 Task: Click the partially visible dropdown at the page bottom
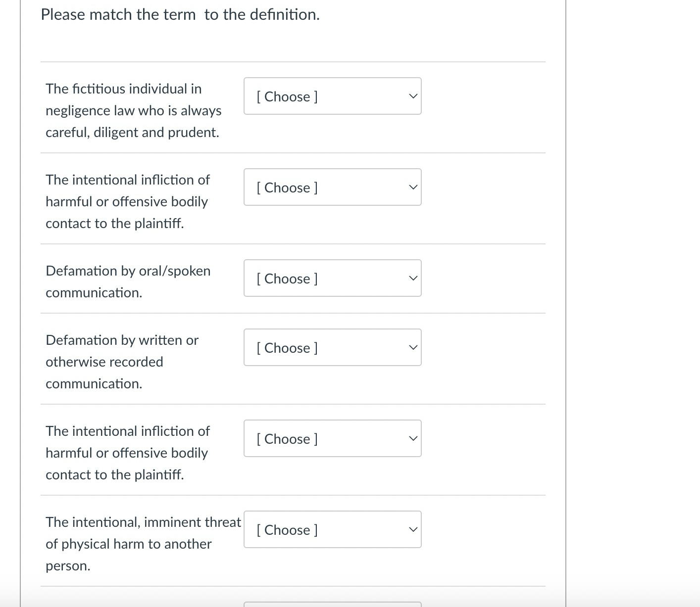332,604
